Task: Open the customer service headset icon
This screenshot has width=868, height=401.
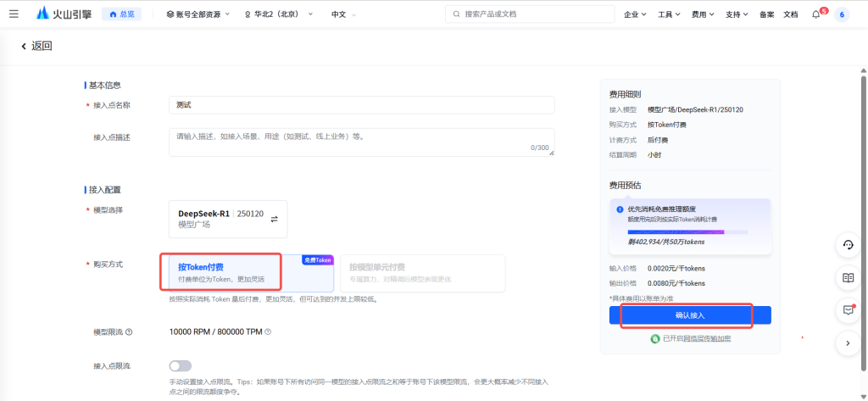Action: click(x=848, y=245)
